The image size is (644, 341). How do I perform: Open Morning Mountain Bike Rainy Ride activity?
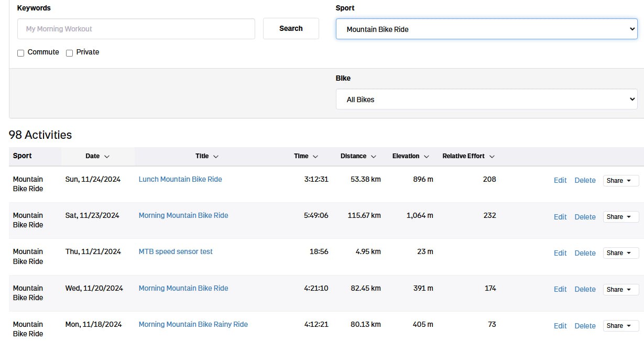click(x=193, y=324)
